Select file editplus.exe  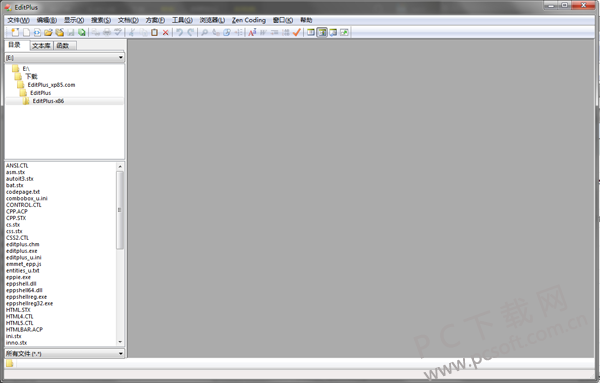coord(22,251)
